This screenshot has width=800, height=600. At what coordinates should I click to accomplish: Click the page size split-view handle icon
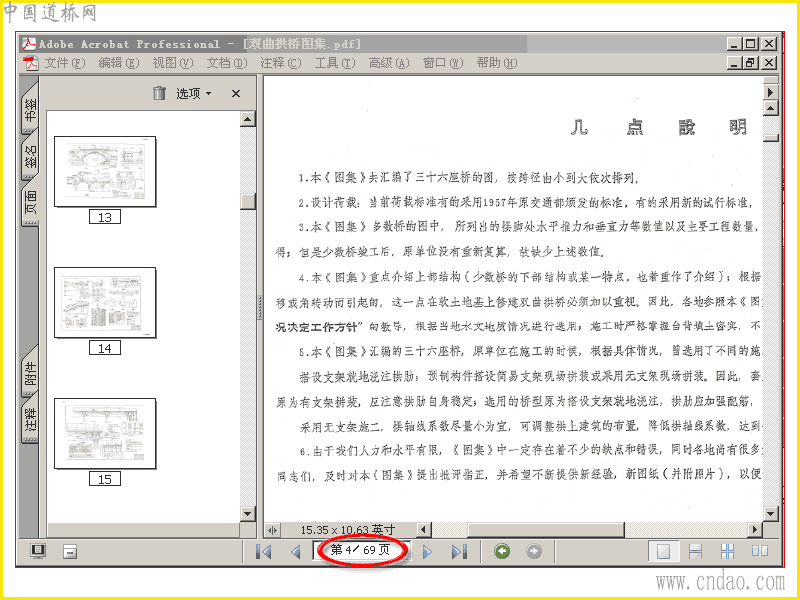(272, 530)
